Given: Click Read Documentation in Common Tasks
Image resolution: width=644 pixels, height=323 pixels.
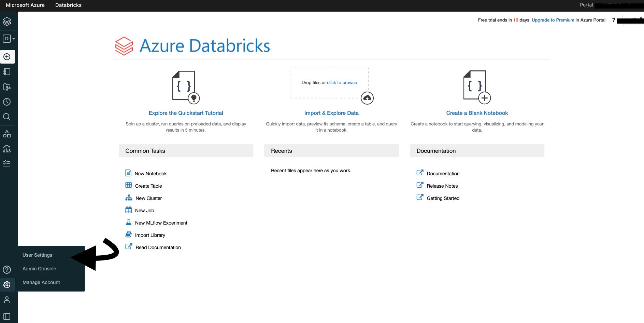Looking at the screenshot, I should 158,247.
